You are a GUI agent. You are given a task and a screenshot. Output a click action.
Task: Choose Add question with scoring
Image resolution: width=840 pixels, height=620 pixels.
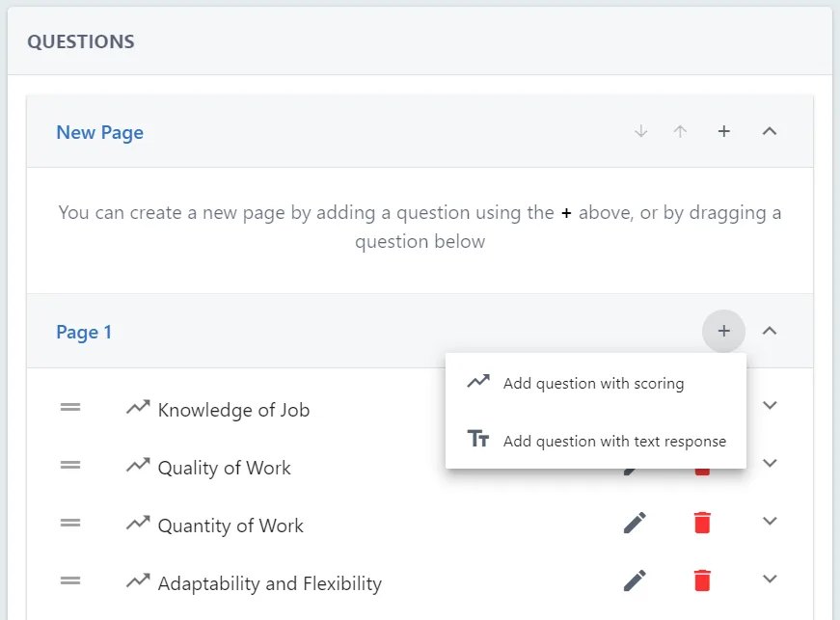[596, 383]
